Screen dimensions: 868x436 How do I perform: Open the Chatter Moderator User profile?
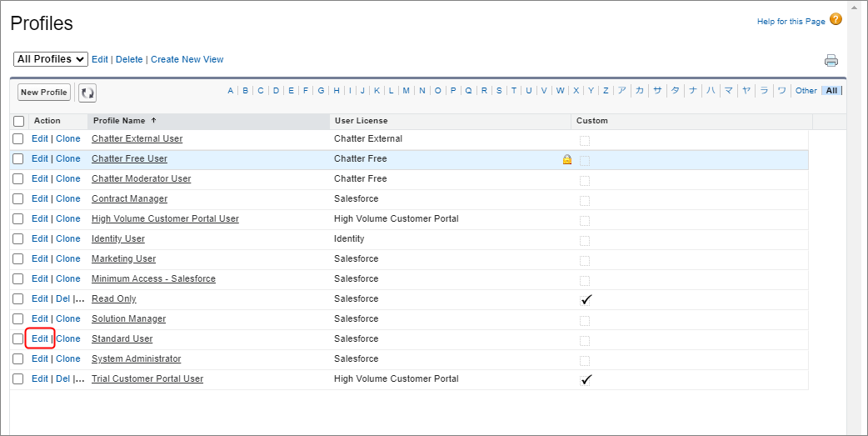coord(141,178)
